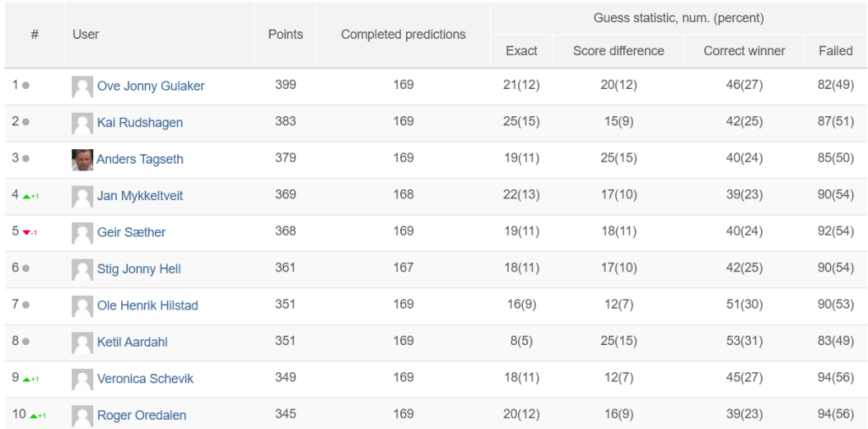Click Roger Oredalen's avatar icon
The height and width of the screenshot is (429, 868).
[x=82, y=415]
